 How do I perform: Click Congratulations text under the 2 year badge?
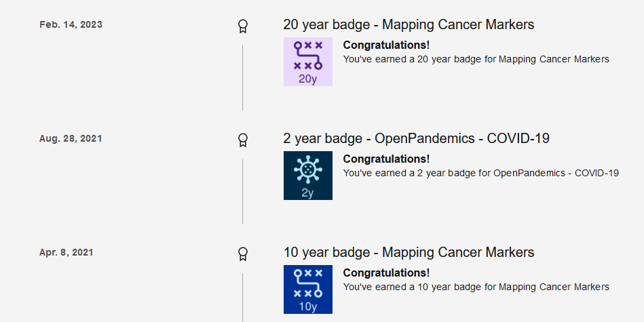click(x=386, y=159)
